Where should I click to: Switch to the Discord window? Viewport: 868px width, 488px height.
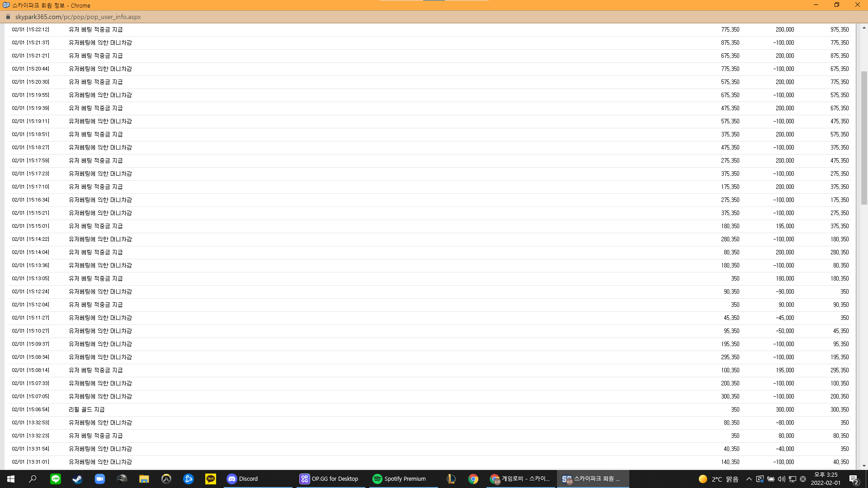pos(243,479)
